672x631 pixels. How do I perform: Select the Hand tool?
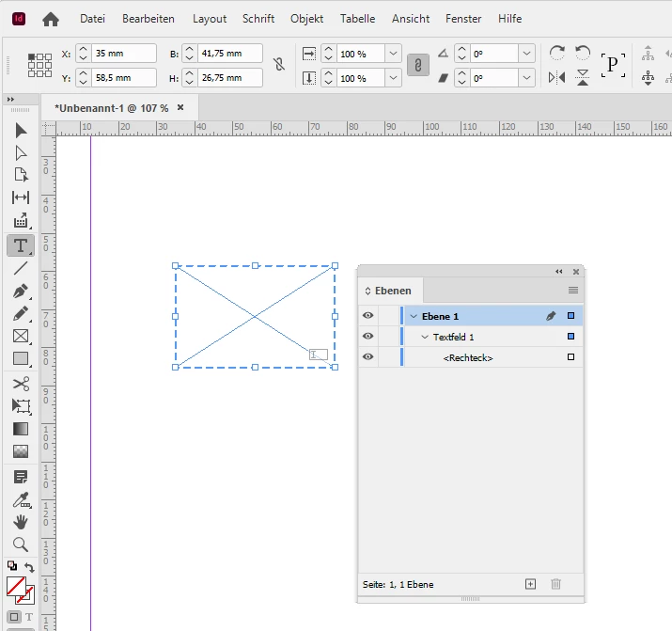[x=21, y=522]
